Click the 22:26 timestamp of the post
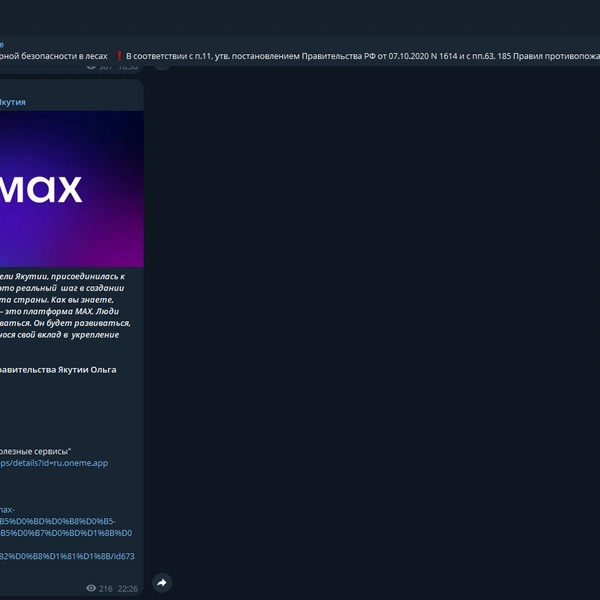This screenshot has height=600, width=600. [x=128, y=589]
